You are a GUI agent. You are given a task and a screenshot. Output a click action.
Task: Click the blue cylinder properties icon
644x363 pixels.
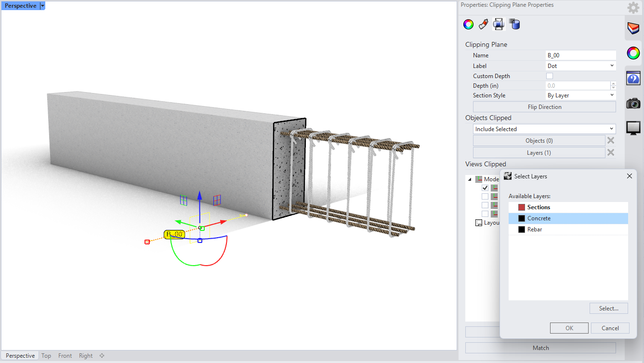pos(514,24)
